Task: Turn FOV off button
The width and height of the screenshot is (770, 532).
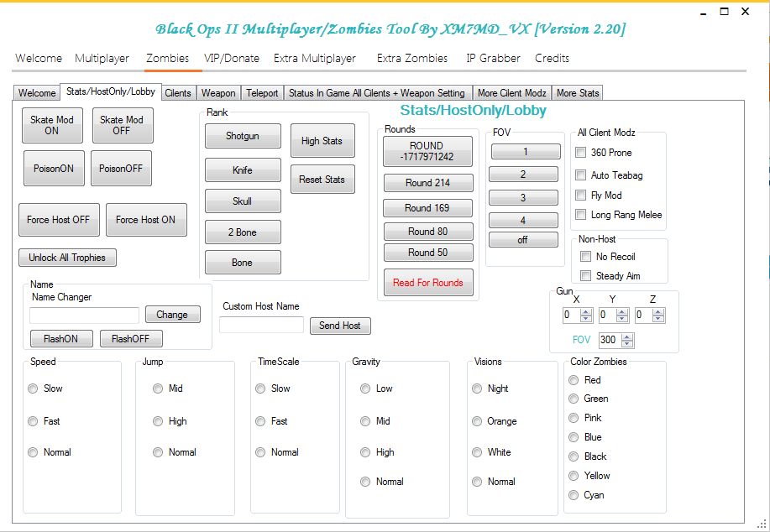Action: pyautogui.click(x=523, y=240)
